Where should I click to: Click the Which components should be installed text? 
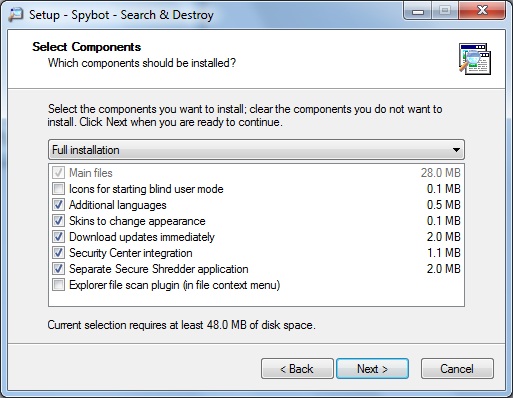click(142, 63)
